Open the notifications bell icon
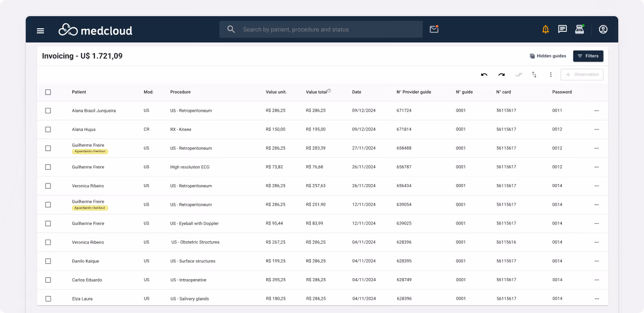The width and height of the screenshot is (644, 313). coord(545,29)
